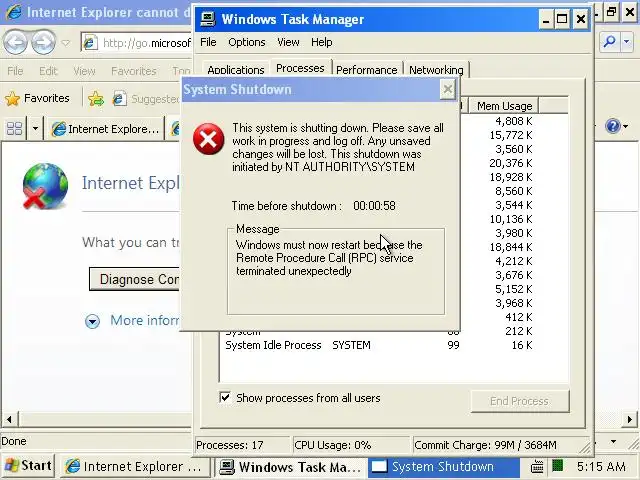The width and height of the screenshot is (640, 480).
Task: Expand the More information section arrow
Action: (92, 321)
